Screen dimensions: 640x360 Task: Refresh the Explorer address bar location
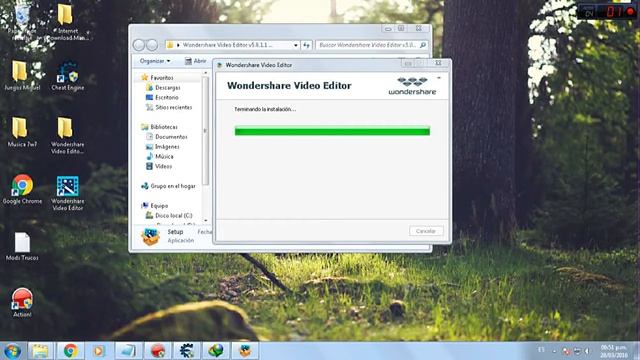307,45
